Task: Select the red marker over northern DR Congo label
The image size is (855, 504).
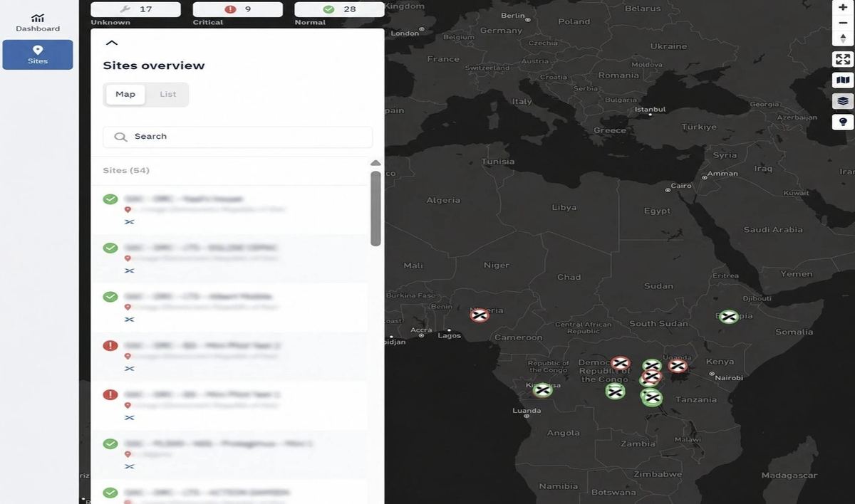Action: click(x=621, y=363)
